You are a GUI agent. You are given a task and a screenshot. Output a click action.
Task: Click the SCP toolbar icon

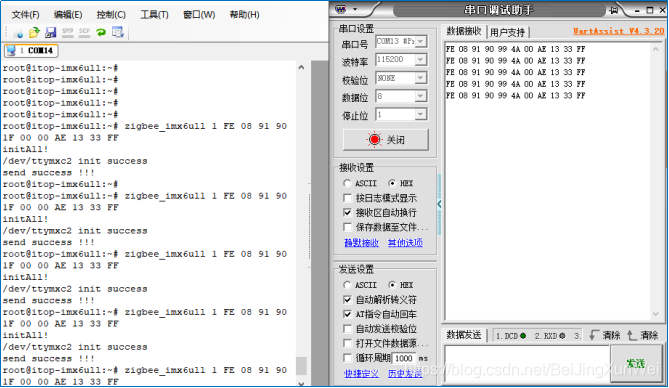[84, 32]
